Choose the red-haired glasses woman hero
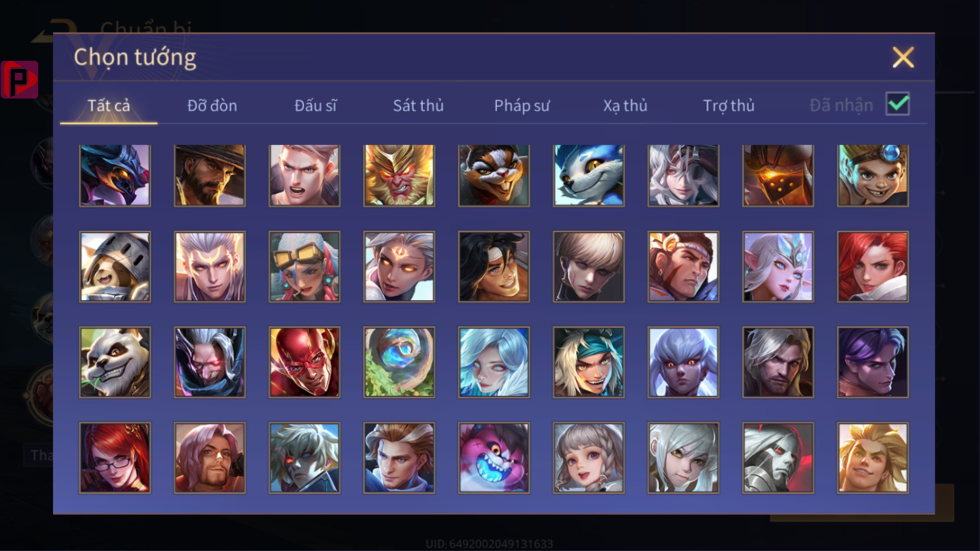 tap(115, 458)
